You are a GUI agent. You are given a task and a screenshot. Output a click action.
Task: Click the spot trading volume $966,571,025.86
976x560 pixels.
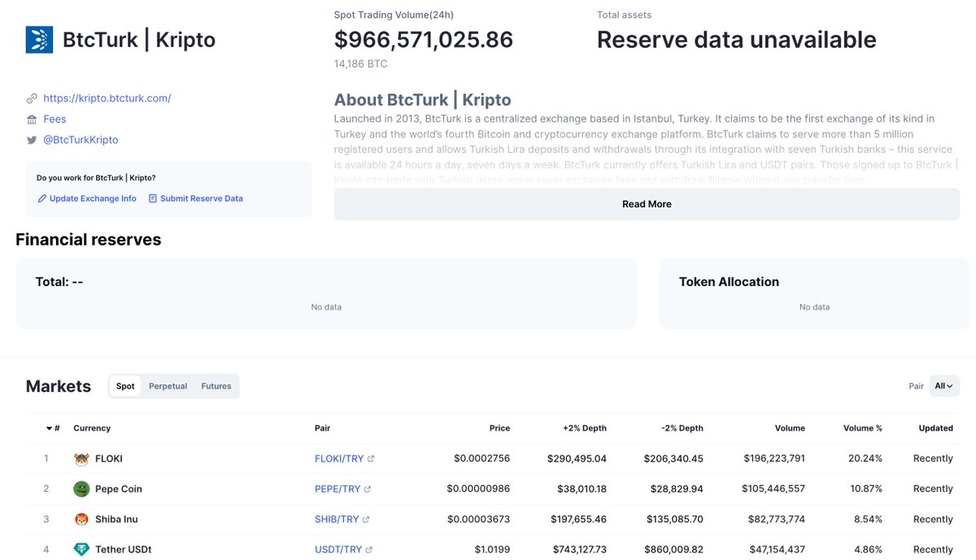424,40
